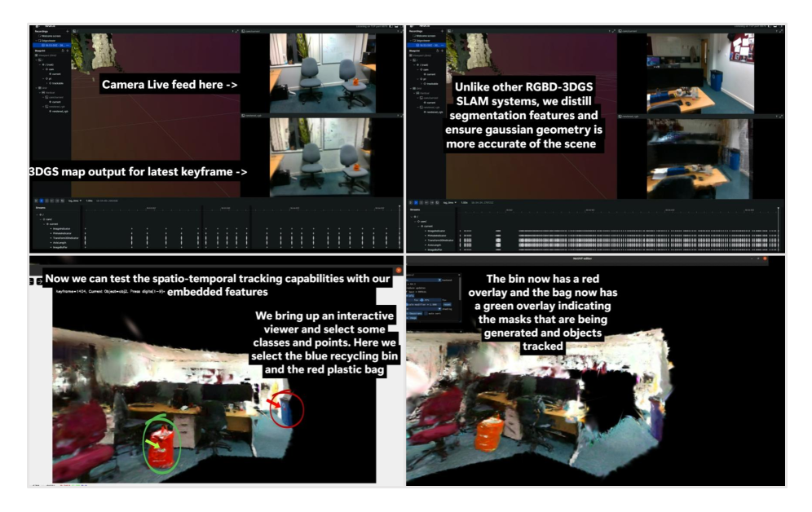Click the live camera image showing the desk and blue bin
812x512 pixels.
[x=700, y=73]
